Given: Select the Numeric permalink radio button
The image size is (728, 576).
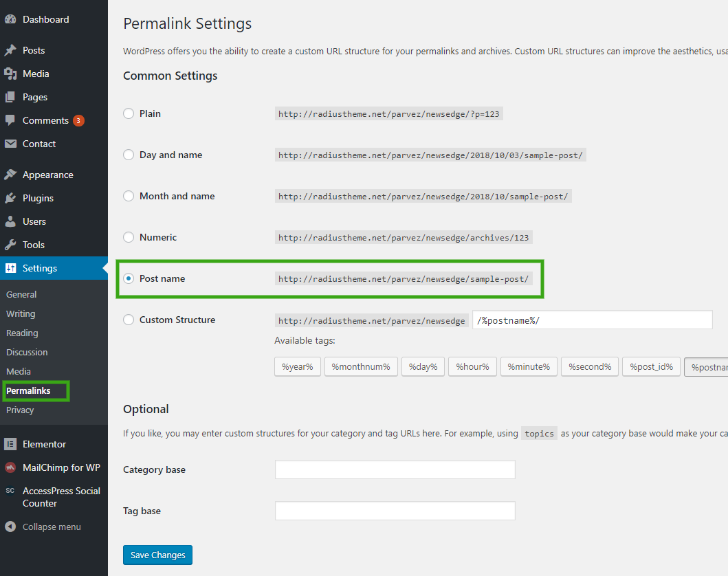Looking at the screenshot, I should coord(129,237).
